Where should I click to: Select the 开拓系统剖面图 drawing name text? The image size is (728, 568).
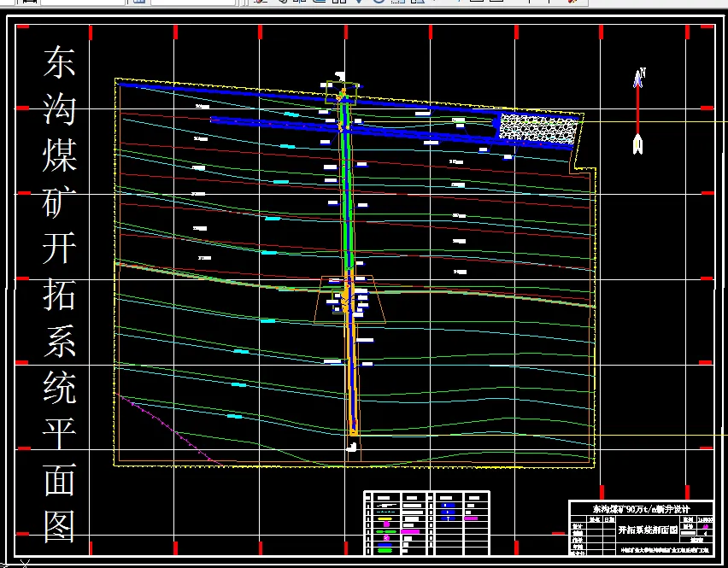(x=648, y=530)
